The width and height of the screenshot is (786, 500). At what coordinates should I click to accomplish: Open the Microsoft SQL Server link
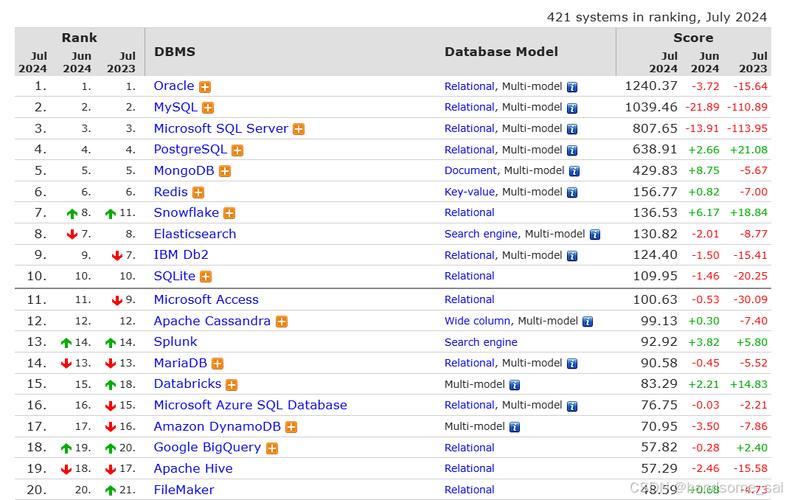click(221, 128)
